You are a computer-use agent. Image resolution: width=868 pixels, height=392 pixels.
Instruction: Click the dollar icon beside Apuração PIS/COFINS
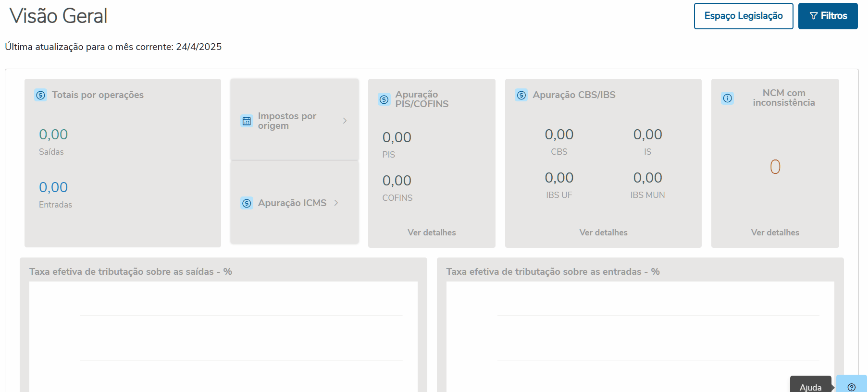[x=384, y=99]
